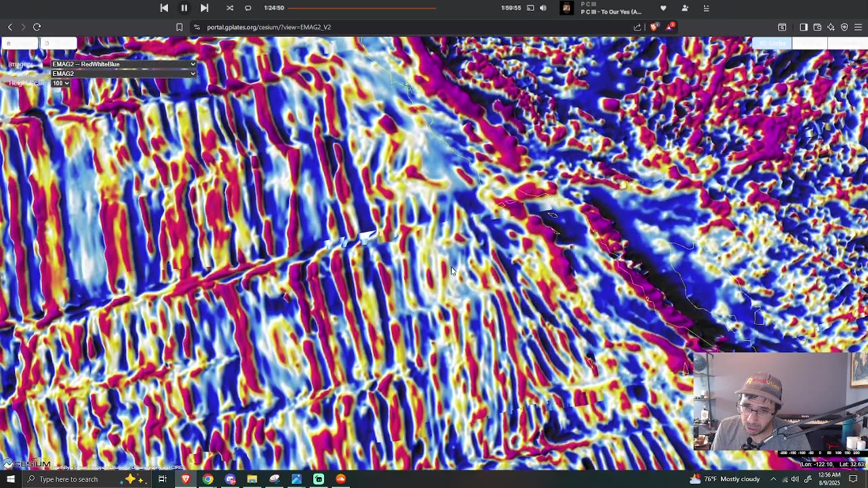Toggle shuffle in the media player
The height and width of the screenshot is (488, 868).
pos(230,8)
